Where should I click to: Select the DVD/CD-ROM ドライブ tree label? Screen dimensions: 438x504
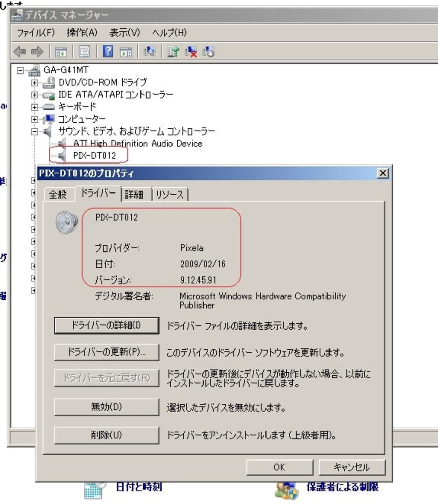coord(103,82)
